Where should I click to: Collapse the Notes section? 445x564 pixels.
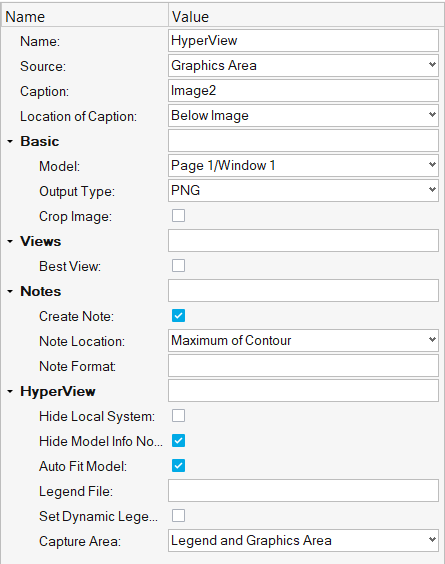[10, 292]
